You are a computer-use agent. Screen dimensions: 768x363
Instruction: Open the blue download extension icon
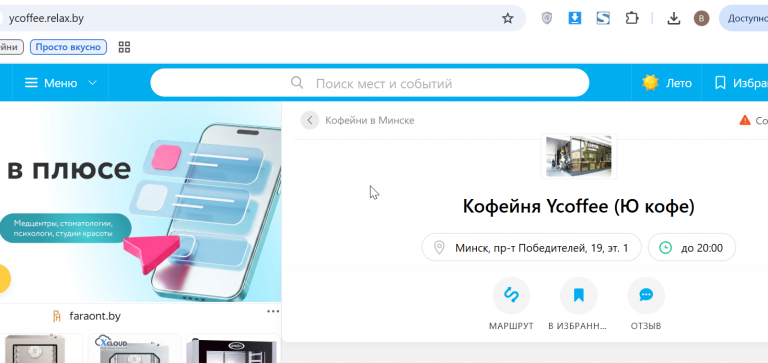tap(575, 19)
